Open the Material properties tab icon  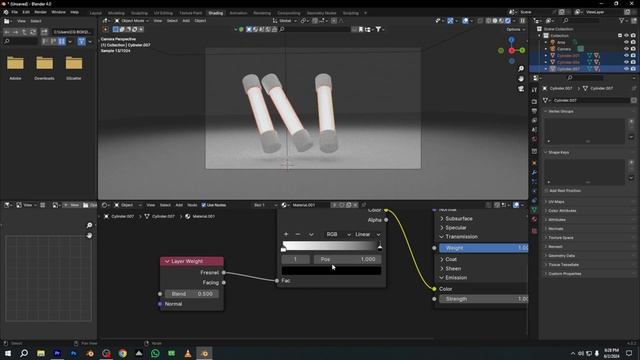coord(534,220)
